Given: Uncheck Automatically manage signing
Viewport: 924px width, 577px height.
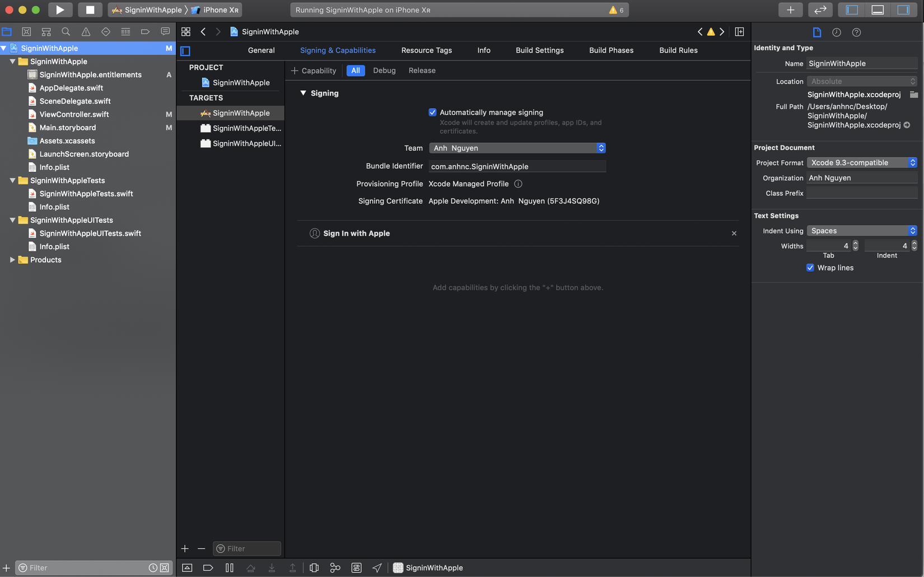Looking at the screenshot, I should pos(432,112).
